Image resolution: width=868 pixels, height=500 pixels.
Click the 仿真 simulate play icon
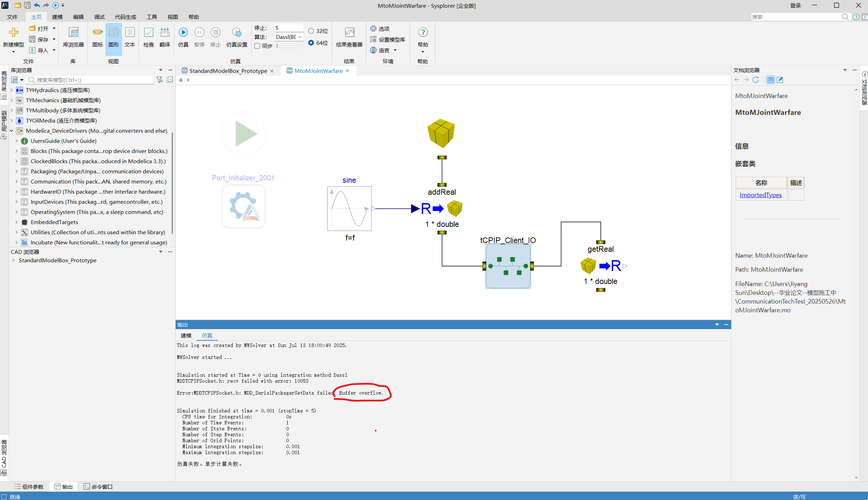point(183,33)
